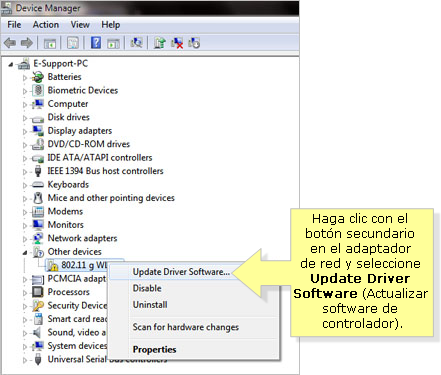Screen dimensions: 441x375
Task: Click the IEEE 1394 Bus host controllers icon
Action: pyautogui.click(x=38, y=171)
